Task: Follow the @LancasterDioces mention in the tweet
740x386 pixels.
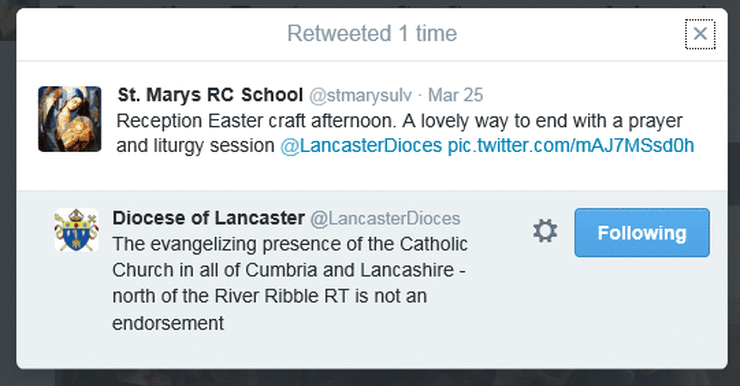Action: 361,146
